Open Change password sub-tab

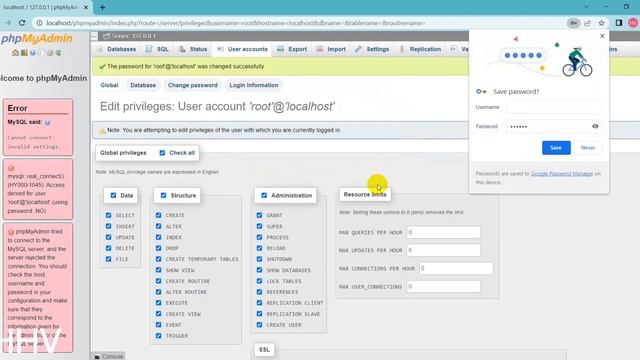click(x=193, y=85)
